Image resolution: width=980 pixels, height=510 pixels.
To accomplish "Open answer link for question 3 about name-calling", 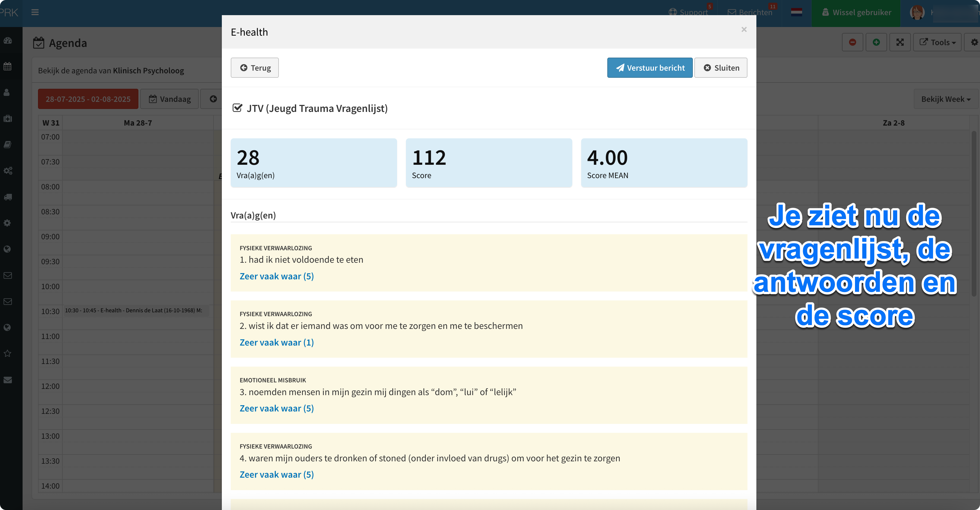I will (x=276, y=408).
